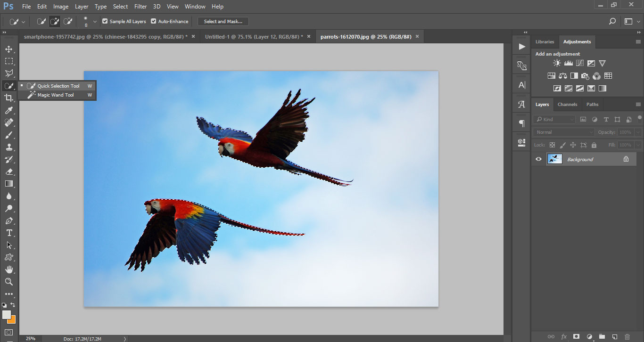
Task: Select the Dodge tool
Action: (8, 208)
